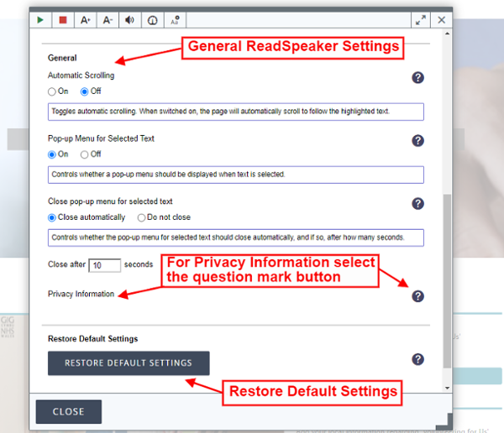Stop reading with the red stop icon
This screenshot has height=433, width=504.
click(63, 20)
